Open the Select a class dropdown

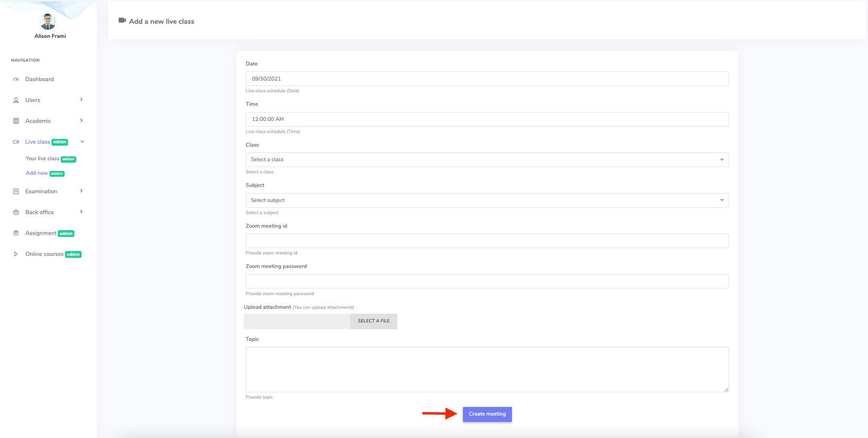tap(487, 160)
